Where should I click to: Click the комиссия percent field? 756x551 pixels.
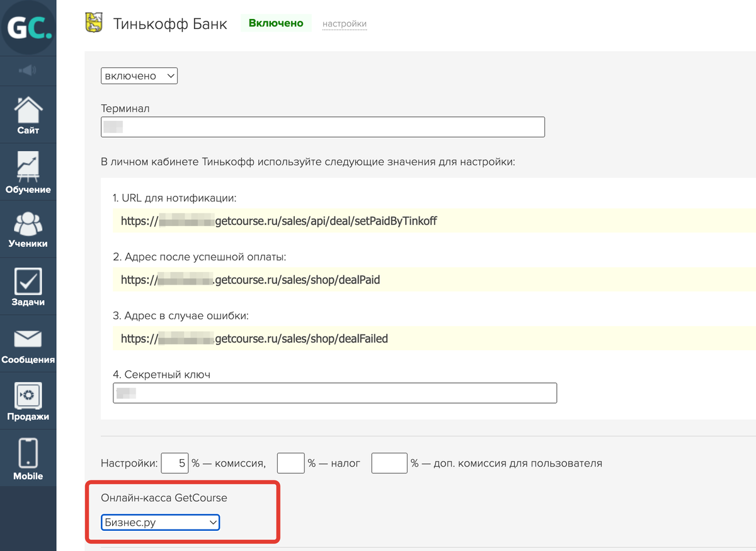tap(175, 463)
